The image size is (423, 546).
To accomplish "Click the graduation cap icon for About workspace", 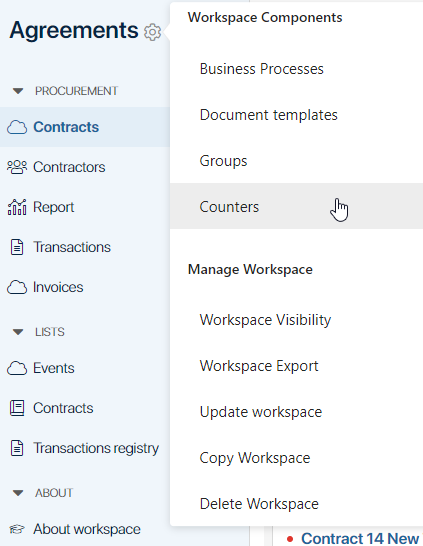I will coord(17,529).
